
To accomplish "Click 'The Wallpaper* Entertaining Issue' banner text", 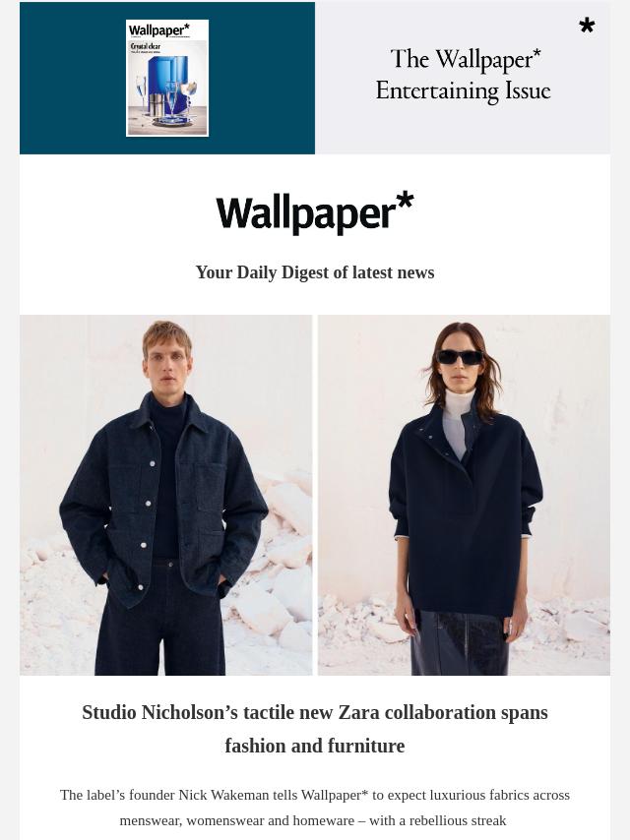I will (x=464, y=75).
